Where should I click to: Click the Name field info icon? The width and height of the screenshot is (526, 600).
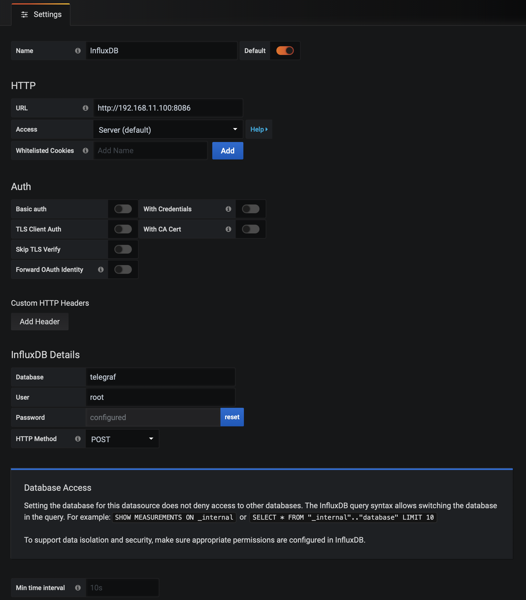pyautogui.click(x=78, y=51)
